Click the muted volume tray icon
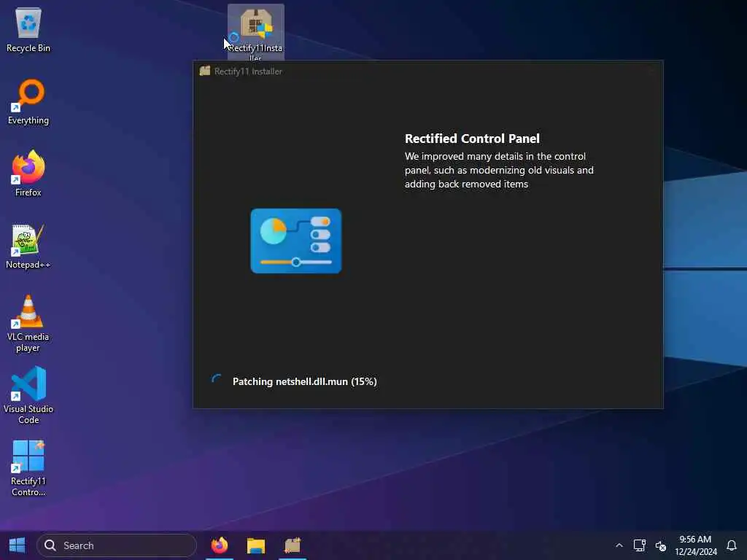 pyautogui.click(x=661, y=545)
